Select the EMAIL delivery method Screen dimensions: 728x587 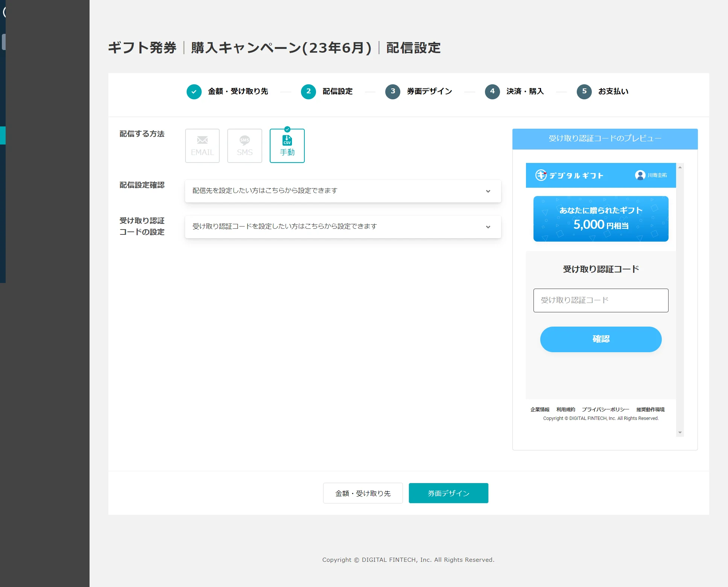(202, 146)
